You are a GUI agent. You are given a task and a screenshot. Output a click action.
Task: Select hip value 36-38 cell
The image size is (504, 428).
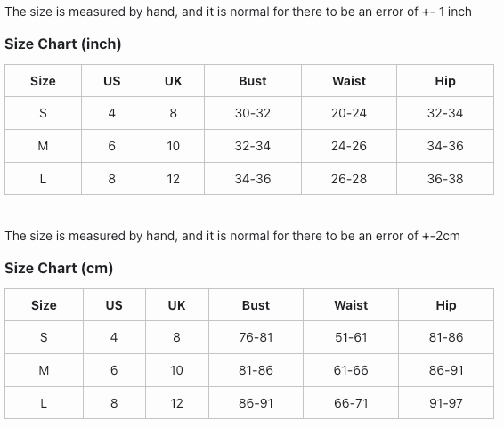[x=445, y=179]
